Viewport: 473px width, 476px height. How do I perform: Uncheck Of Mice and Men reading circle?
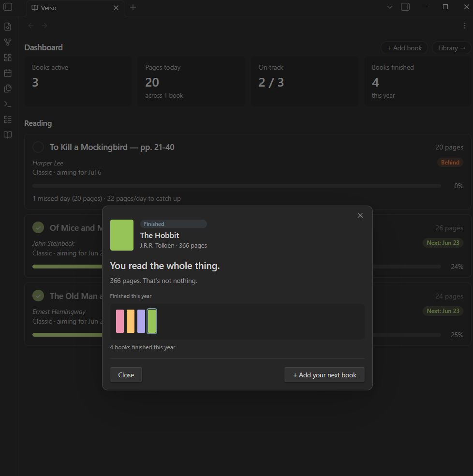coord(38,227)
